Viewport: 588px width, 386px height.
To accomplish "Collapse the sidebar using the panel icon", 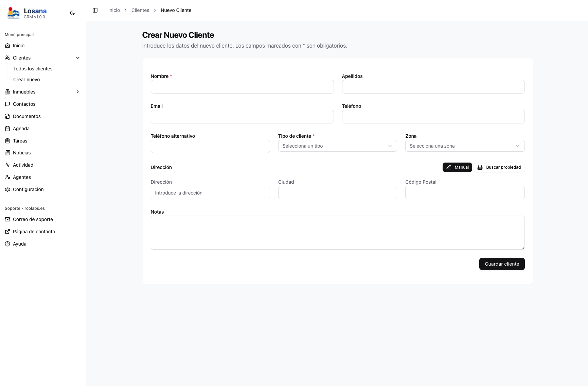I will tap(95, 10).
